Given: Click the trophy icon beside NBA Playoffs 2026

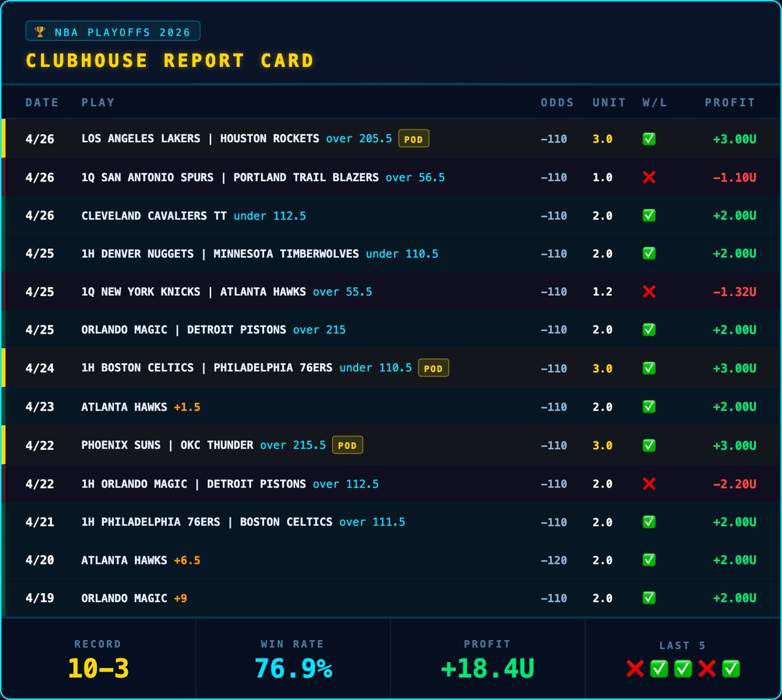Looking at the screenshot, I should tap(40, 32).
